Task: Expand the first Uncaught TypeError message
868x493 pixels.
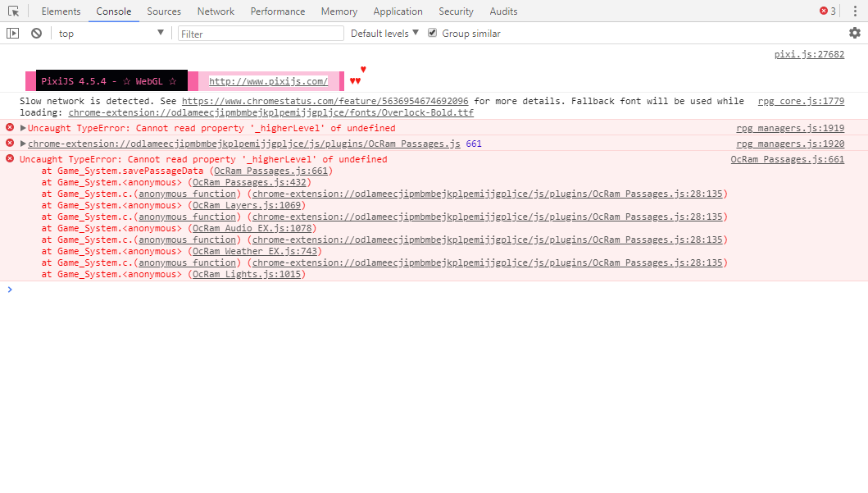Action: pyautogui.click(x=23, y=128)
